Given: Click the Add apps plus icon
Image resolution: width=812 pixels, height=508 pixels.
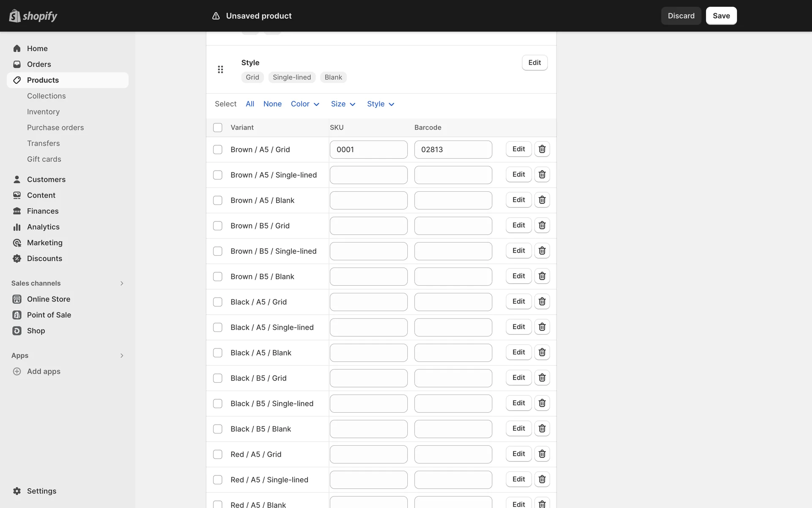Looking at the screenshot, I should point(17,371).
